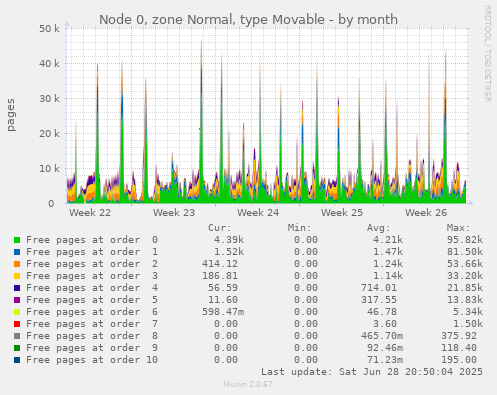Image resolution: width=497 pixels, height=395 pixels.
Task: Click the 53.66k max value of order 2
Action: click(465, 264)
